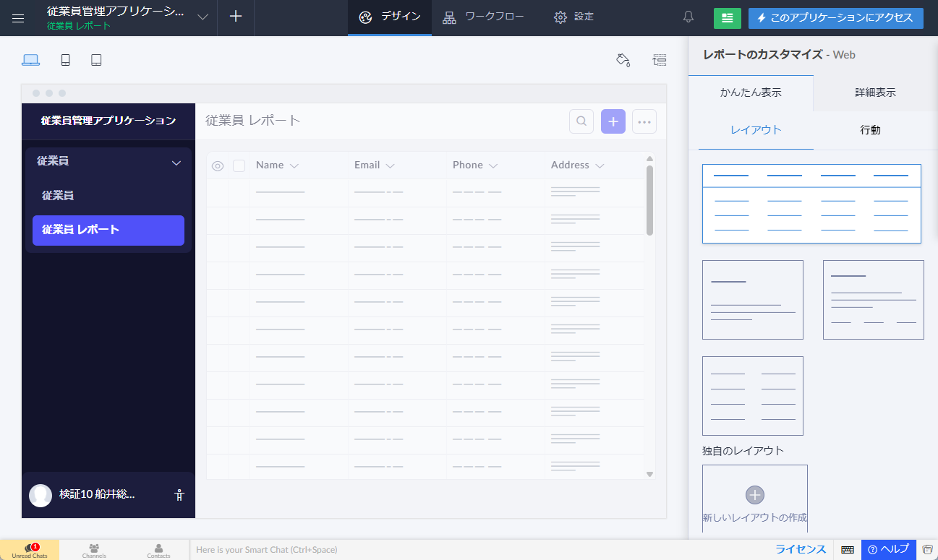This screenshot has width=938, height=560.
Task: Click the notification bell icon
Action: pos(688,17)
